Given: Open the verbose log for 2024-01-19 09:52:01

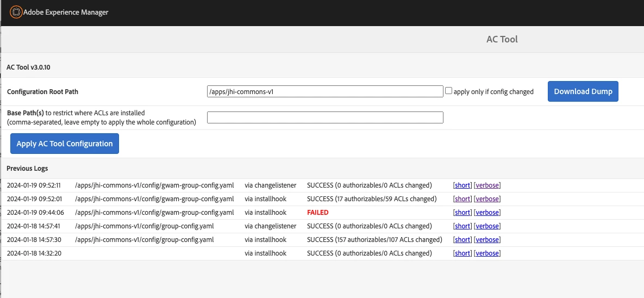Looking at the screenshot, I should pos(487,199).
